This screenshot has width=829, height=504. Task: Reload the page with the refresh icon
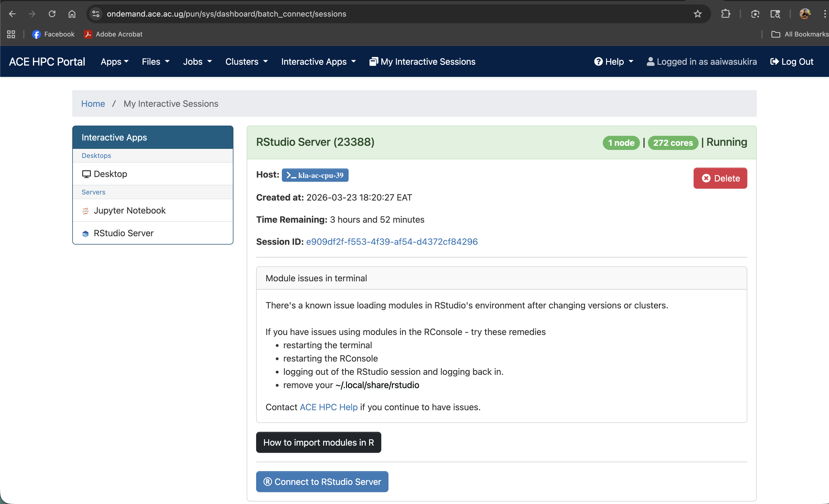point(52,14)
